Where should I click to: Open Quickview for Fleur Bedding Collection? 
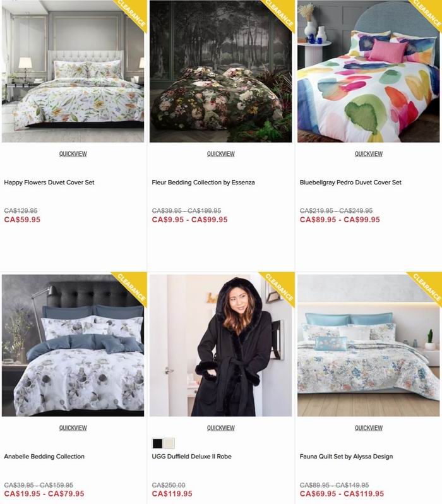click(221, 154)
